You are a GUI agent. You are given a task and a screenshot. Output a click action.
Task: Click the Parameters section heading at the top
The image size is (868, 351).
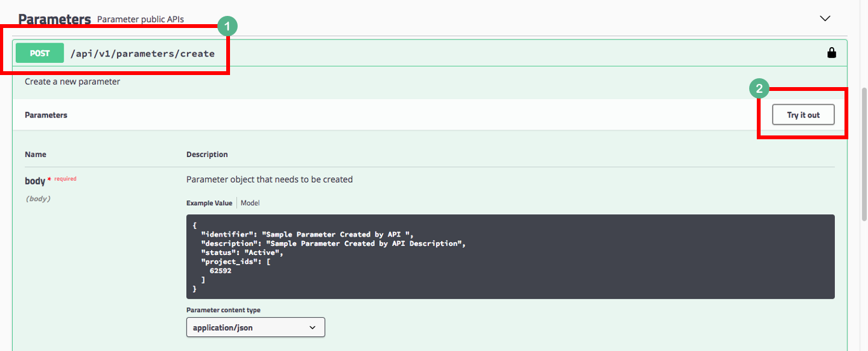pyautogui.click(x=55, y=19)
